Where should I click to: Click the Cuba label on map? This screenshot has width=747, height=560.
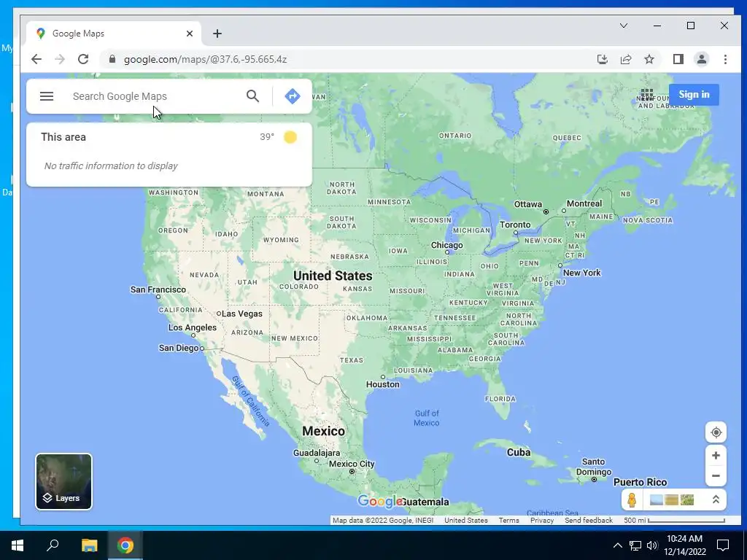point(519,452)
